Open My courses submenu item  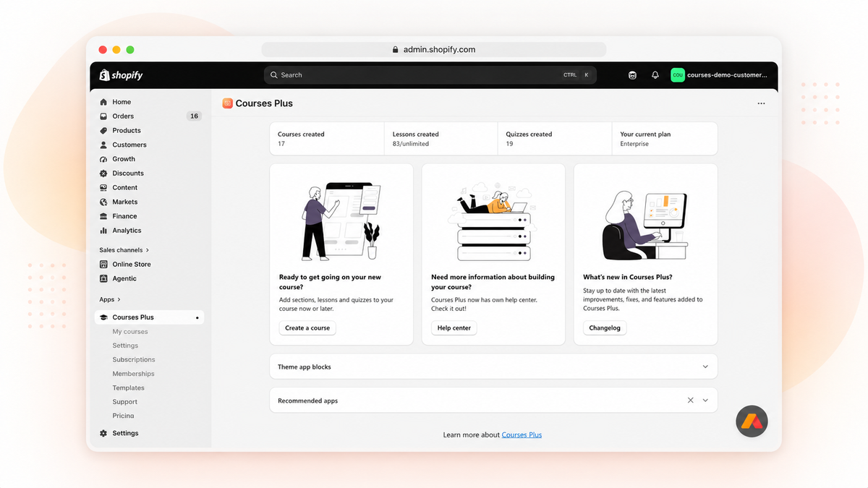tap(130, 332)
